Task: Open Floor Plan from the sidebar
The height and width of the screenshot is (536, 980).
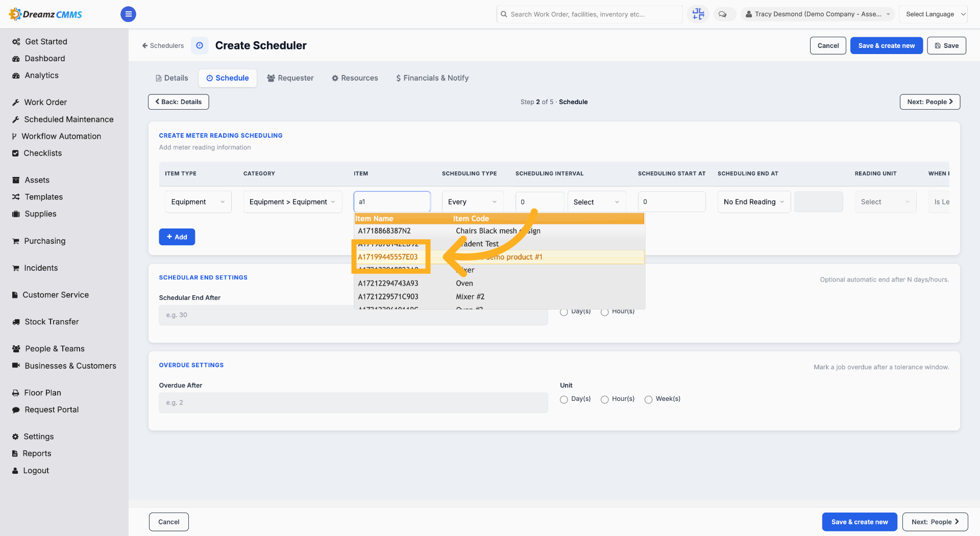Action: click(42, 393)
